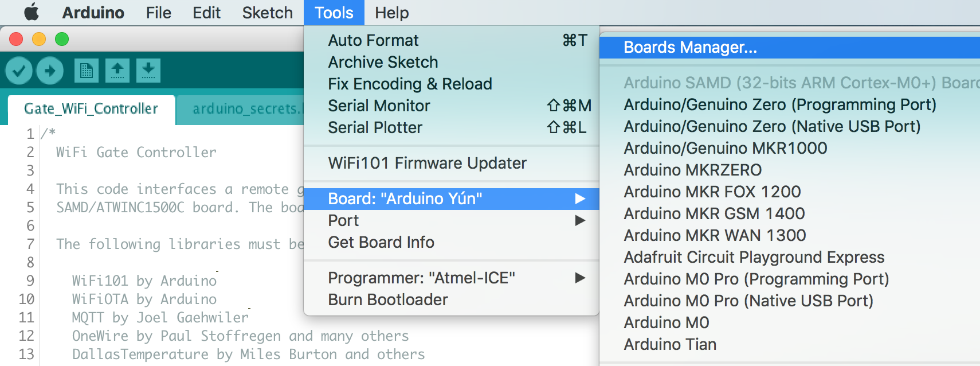Choose Archive Sketch

pyautogui.click(x=452, y=62)
